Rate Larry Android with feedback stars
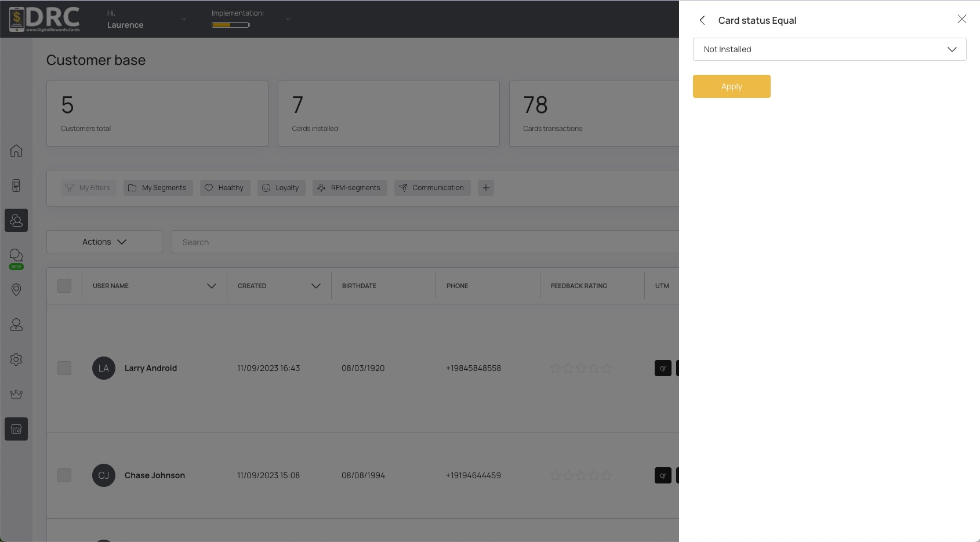980x542 pixels. click(x=581, y=368)
